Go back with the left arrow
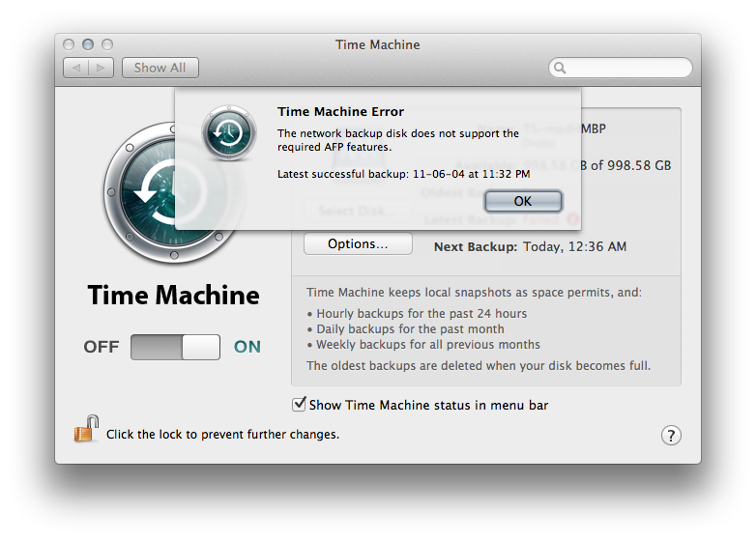This screenshot has width=756, height=540. tap(76, 68)
